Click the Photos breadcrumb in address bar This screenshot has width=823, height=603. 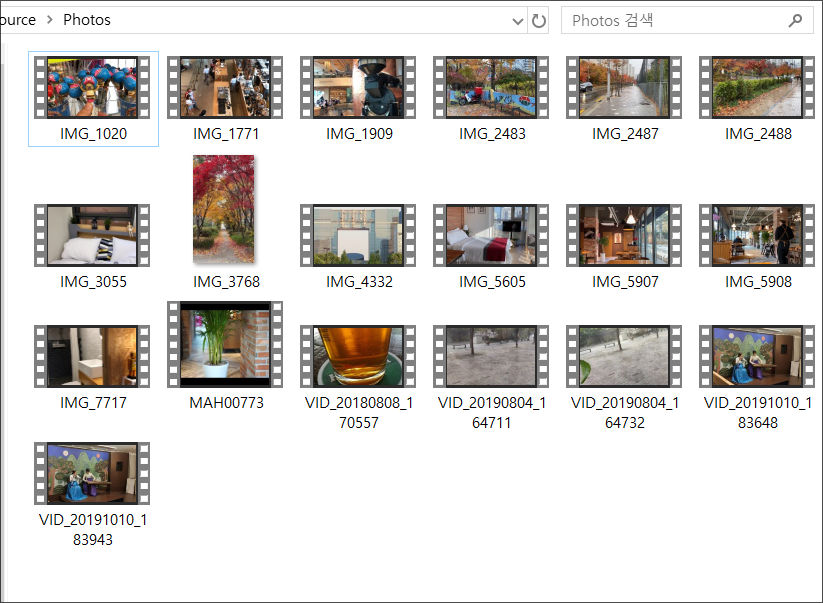[87, 20]
